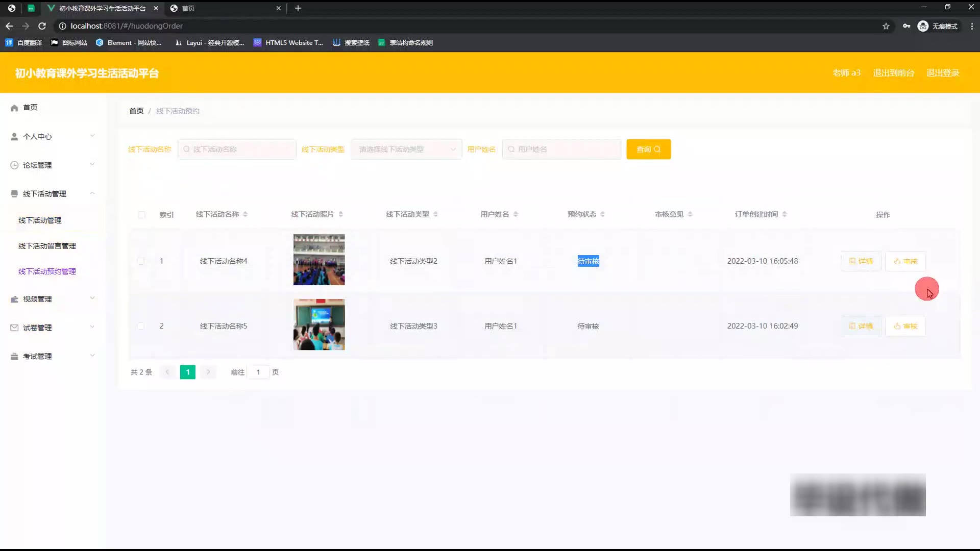Open 线下活动留言管理 submenu item
Viewport: 980px width, 551px height.
47,246
